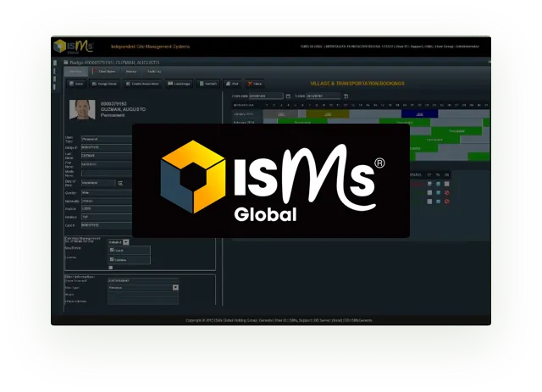Click the Create Reservation toolbar button

tap(142, 84)
